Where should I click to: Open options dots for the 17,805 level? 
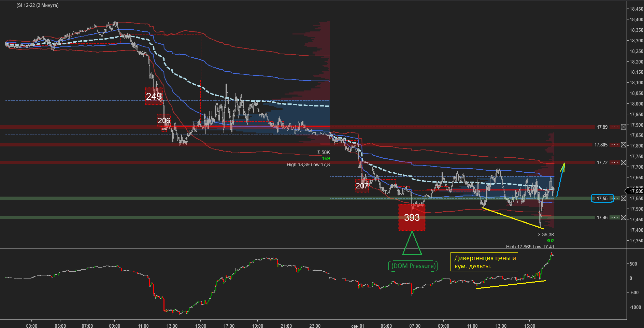tap(615, 145)
